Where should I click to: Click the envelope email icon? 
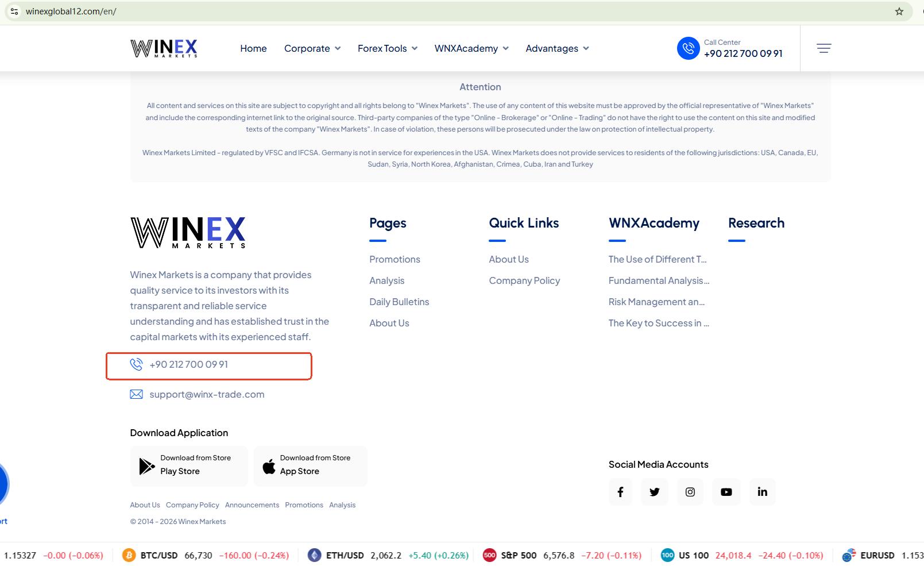click(x=136, y=394)
